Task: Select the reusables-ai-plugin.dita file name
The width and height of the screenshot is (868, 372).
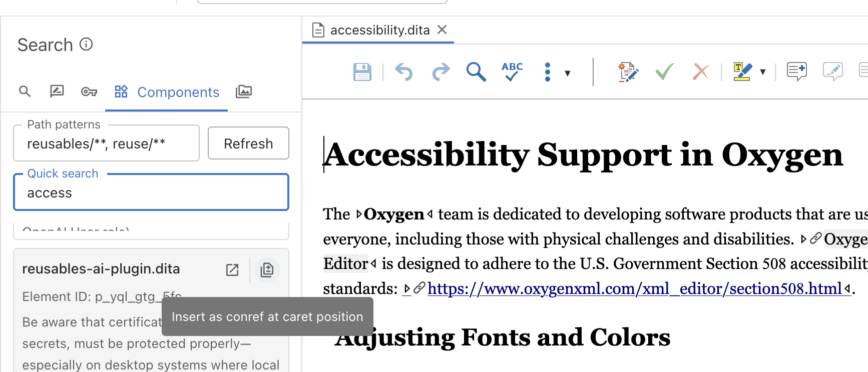Action: (101, 269)
